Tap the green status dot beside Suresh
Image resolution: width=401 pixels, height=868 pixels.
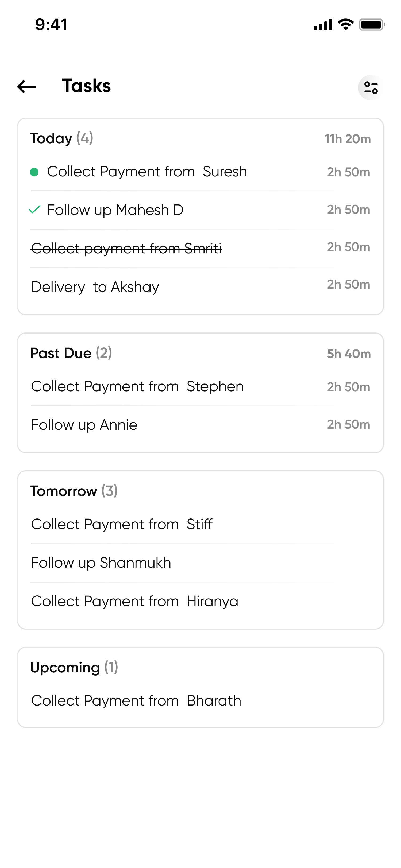(x=34, y=172)
